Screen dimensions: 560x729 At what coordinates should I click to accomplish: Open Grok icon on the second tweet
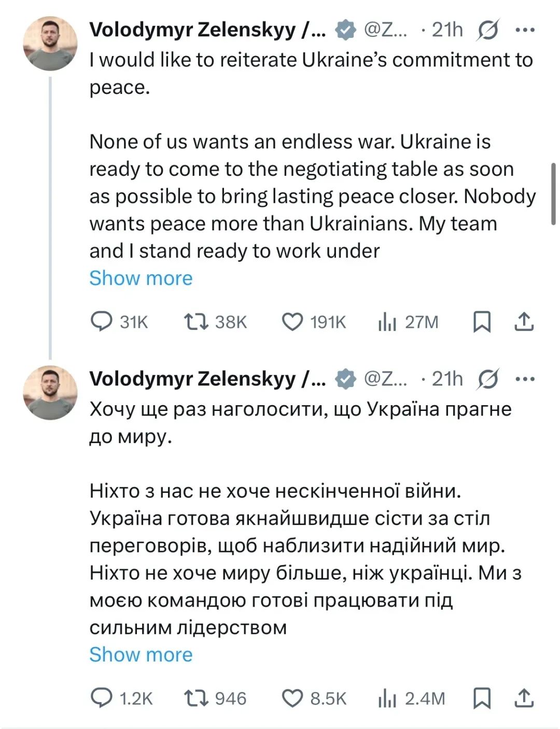[x=488, y=379]
